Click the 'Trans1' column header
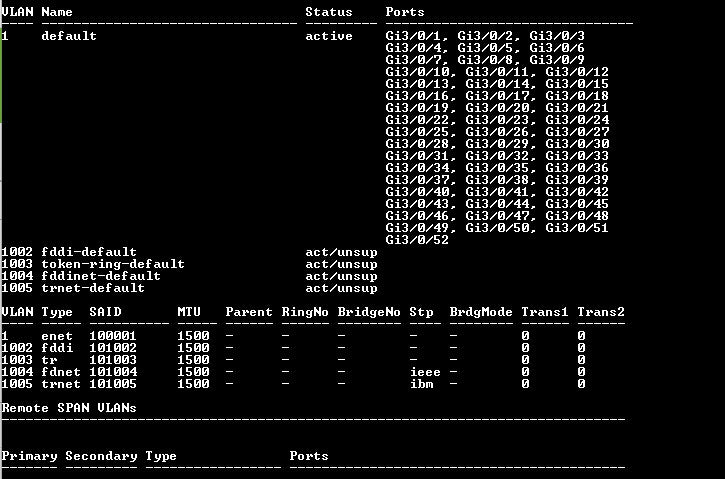Screen dimensions: 725x479 pyautogui.click(x=545, y=312)
